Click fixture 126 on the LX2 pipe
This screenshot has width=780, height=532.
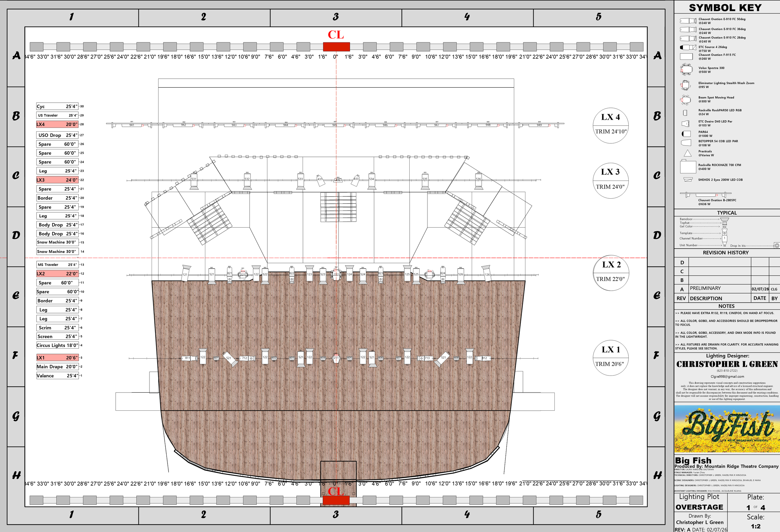point(487,273)
